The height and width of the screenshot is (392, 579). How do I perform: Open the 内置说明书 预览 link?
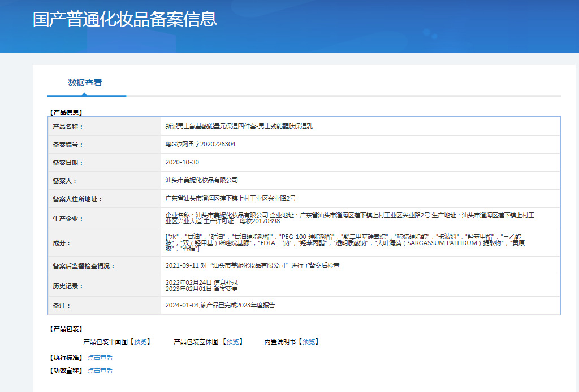(x=309, y=342)
